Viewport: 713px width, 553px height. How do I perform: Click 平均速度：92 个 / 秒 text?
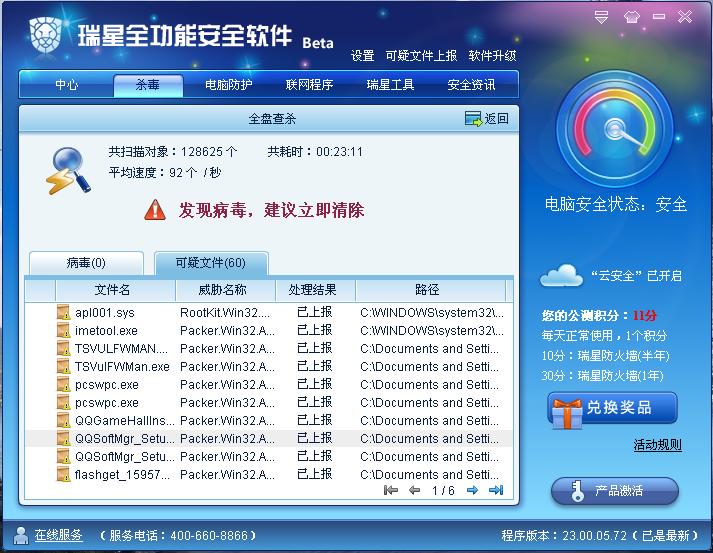tap(165, 173)
